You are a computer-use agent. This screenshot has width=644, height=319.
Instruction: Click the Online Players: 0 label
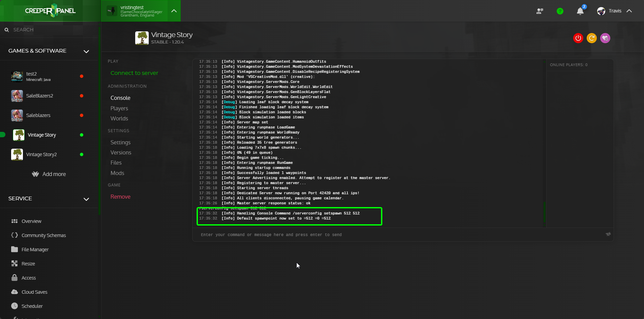coord(568,65)
